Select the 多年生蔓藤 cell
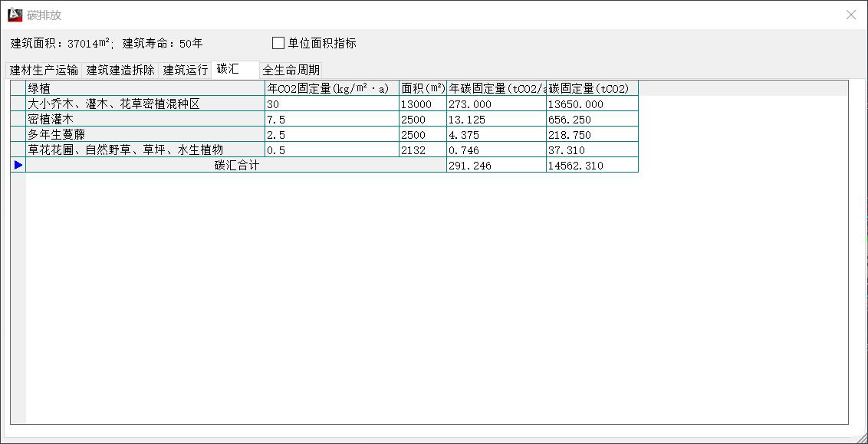This screenshot has height=444, width=868. [x=145, y=134]
